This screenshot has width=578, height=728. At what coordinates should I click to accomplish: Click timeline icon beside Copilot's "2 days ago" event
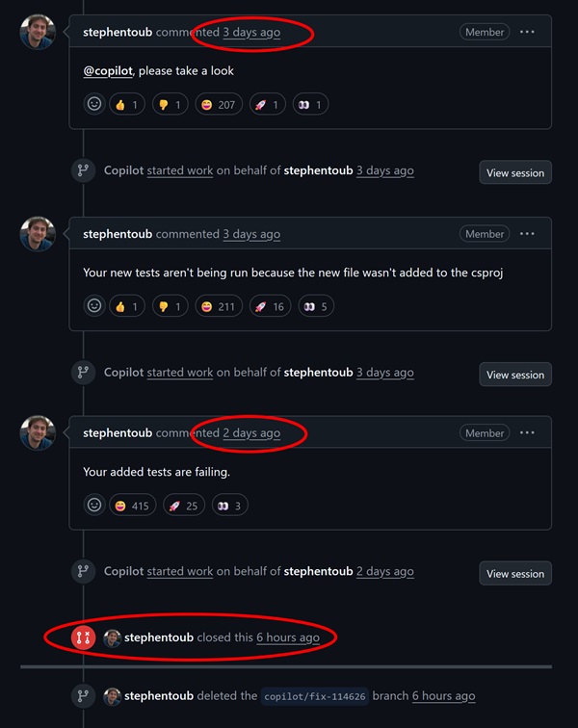point(84,571)
